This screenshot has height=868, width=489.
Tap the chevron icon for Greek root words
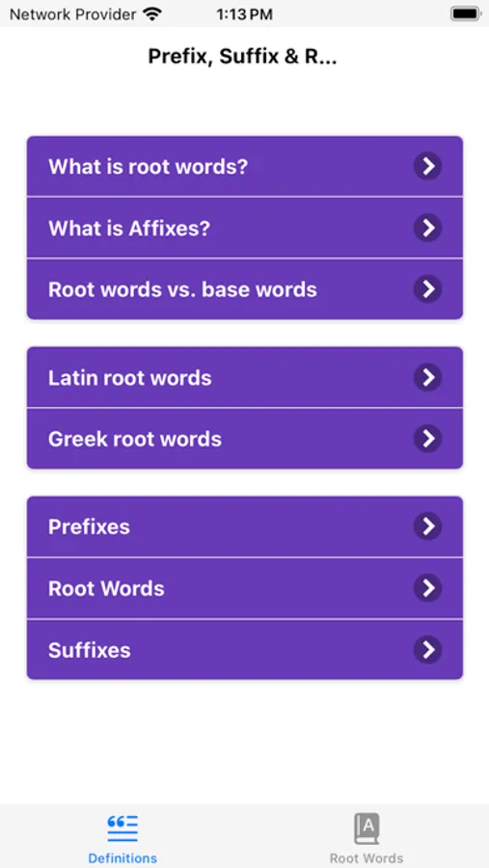[427, 439]
